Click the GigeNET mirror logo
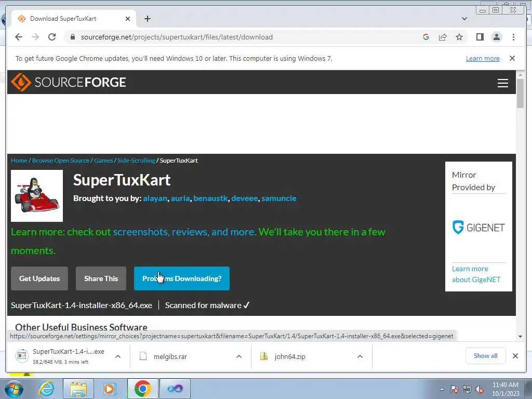532x399 pixels. pos(478,228)
